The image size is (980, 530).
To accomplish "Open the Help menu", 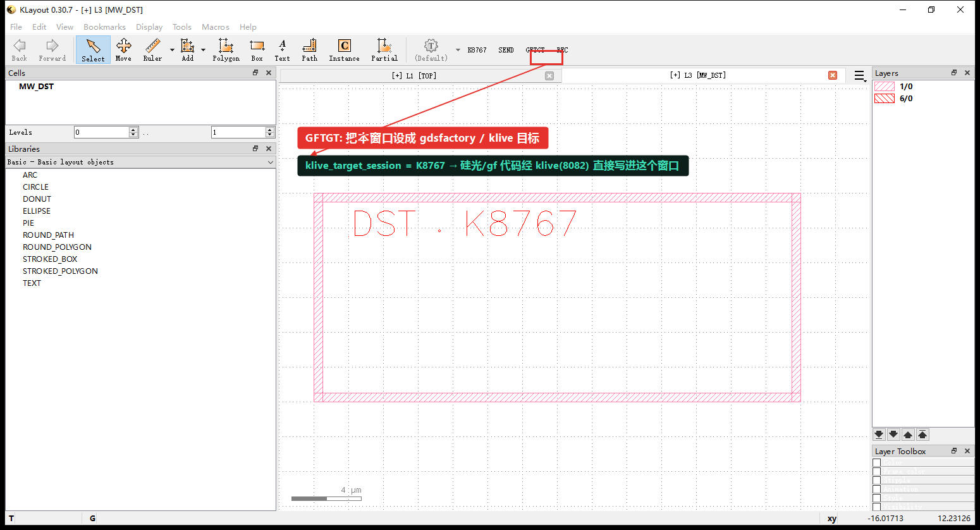I will [x=248, y=27].
